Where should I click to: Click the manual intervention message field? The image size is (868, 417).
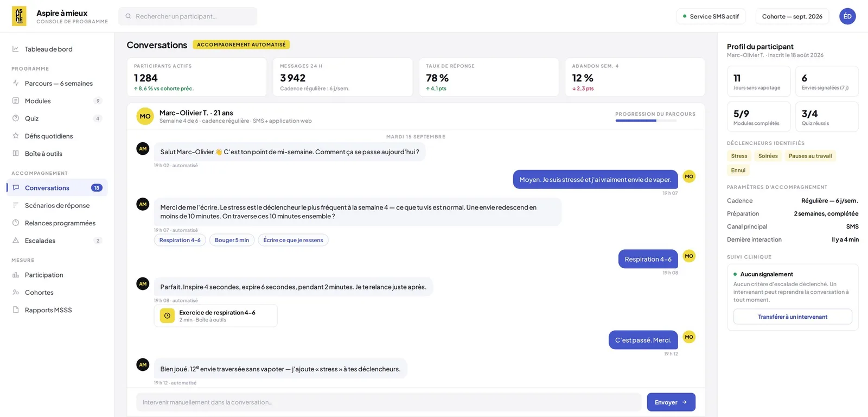pyautogui.click(x=388, y=402)
